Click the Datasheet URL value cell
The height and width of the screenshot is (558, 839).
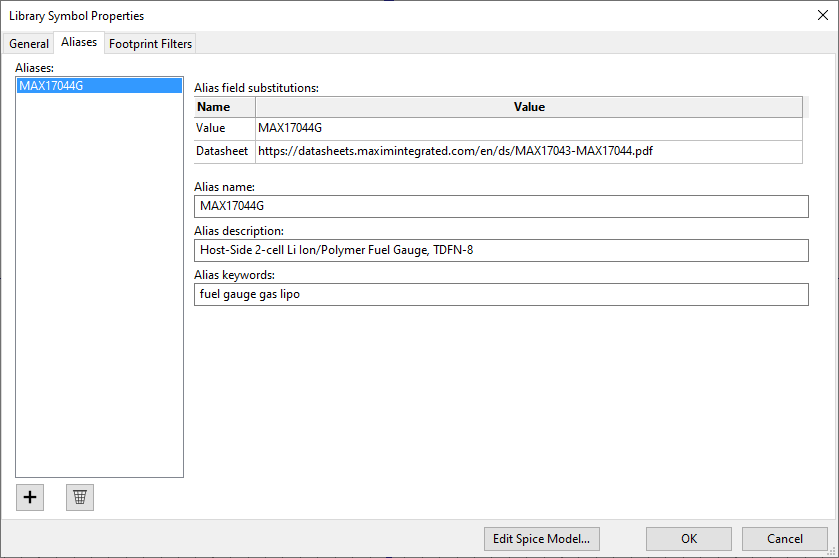tap(528, 151)
